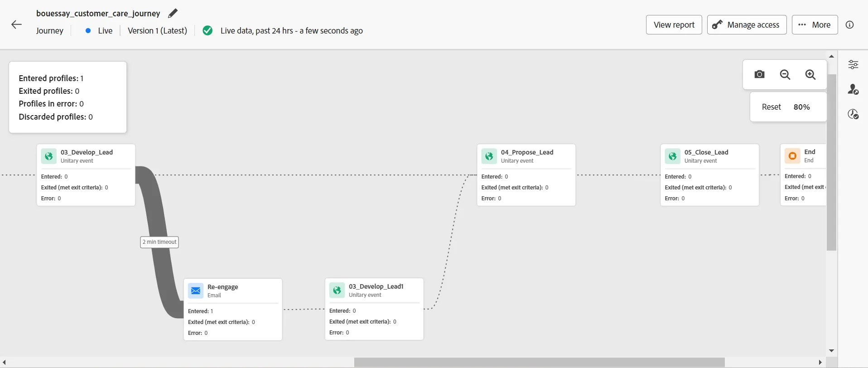Click the horizontal scrollbar thumb
This screenshot has height=368, width=868.
(539, 363)
